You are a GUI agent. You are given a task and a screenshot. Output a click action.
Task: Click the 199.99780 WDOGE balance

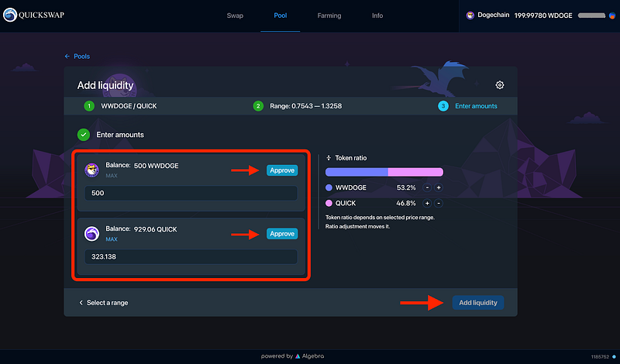click(x=543, y=15)
